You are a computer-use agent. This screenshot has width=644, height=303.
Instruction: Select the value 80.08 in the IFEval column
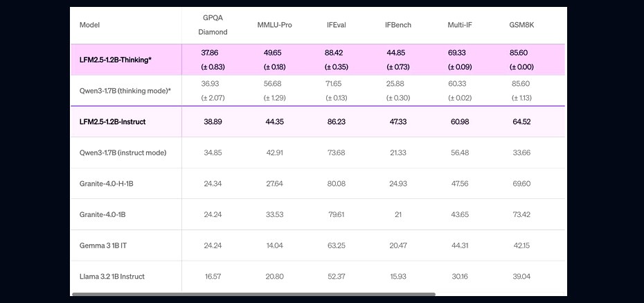[337, 183]
